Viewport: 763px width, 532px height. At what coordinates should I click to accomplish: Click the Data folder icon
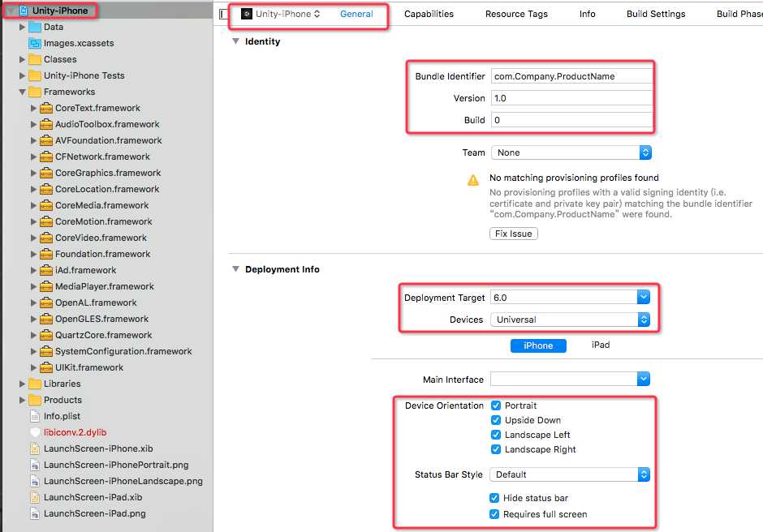(35, 28)
